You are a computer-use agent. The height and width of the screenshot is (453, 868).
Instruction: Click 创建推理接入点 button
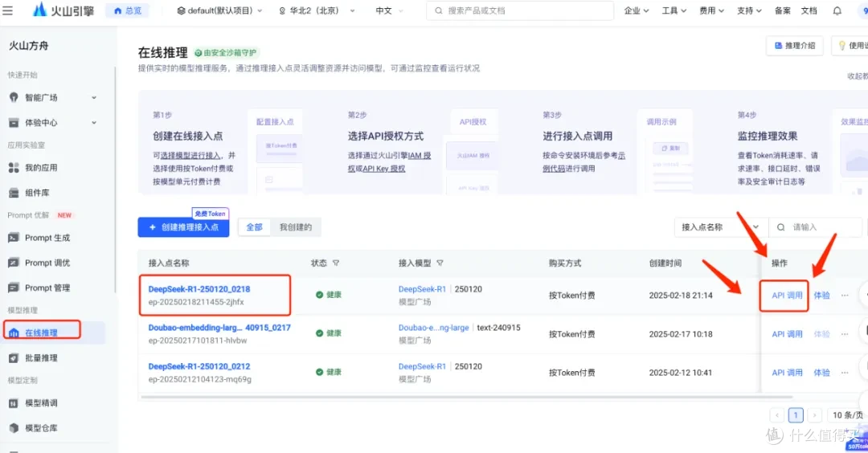pos(183,227)
